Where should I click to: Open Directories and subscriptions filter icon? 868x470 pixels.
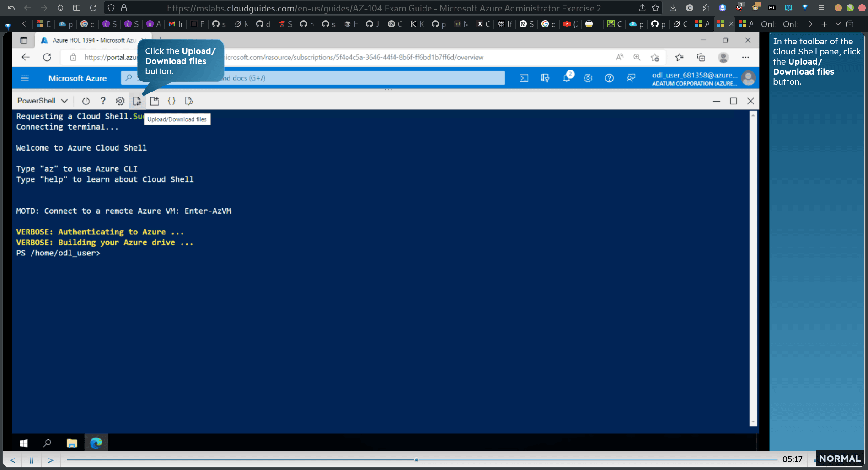[545, 78]
